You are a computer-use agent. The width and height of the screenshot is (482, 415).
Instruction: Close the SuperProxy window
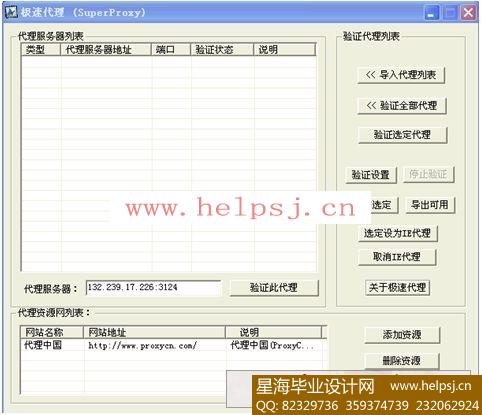468,13
